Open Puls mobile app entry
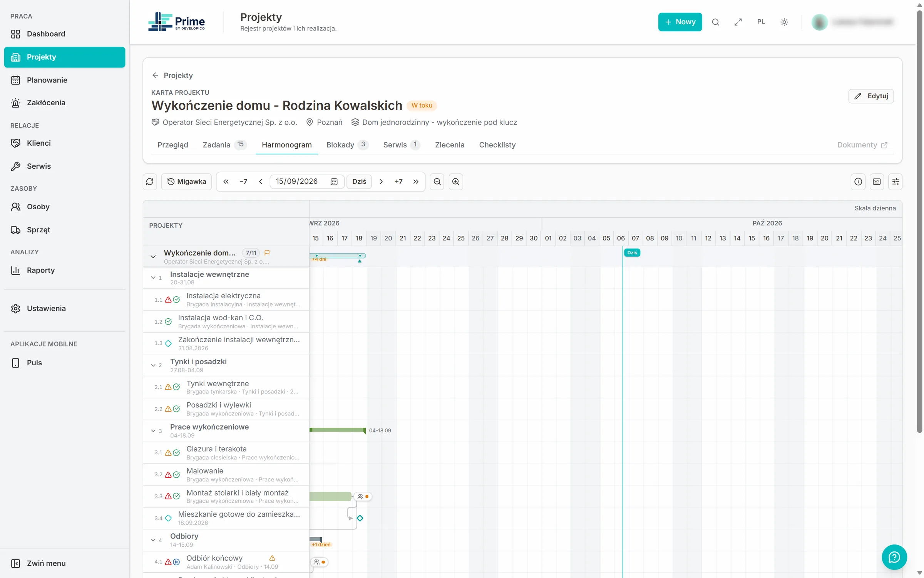Screen dimensions: 924x578 coord(65,363)
